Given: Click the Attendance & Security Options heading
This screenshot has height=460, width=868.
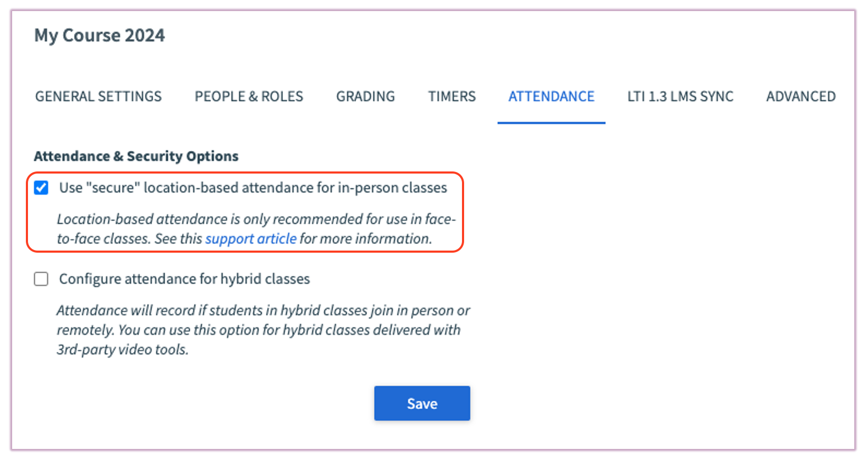Looking at the screenshot, I should click(x=136, y=156).
